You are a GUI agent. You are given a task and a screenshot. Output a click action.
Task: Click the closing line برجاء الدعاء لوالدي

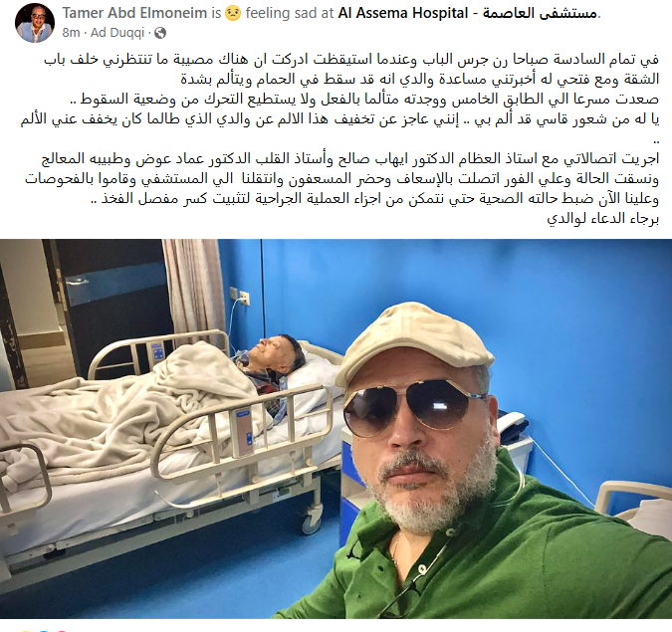[x=602, y=218]
